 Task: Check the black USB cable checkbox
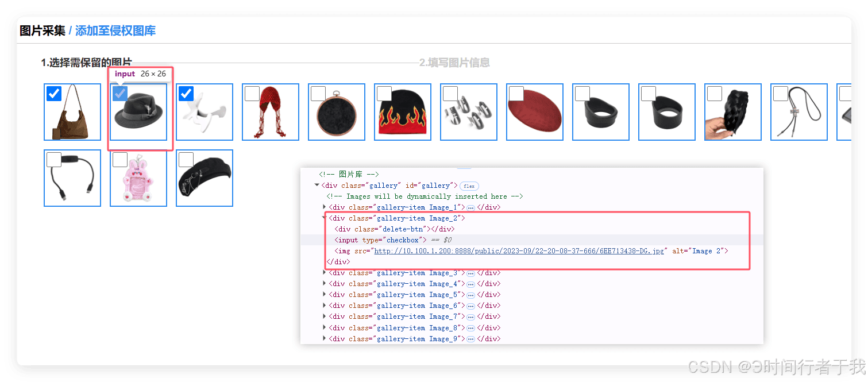click(x=53, y=160)
